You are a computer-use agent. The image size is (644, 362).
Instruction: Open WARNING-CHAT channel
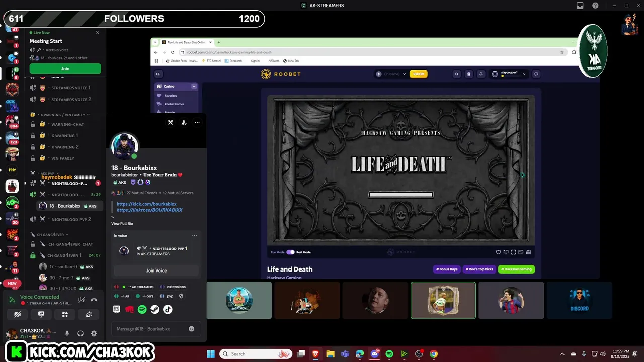[x=64, y=124]
